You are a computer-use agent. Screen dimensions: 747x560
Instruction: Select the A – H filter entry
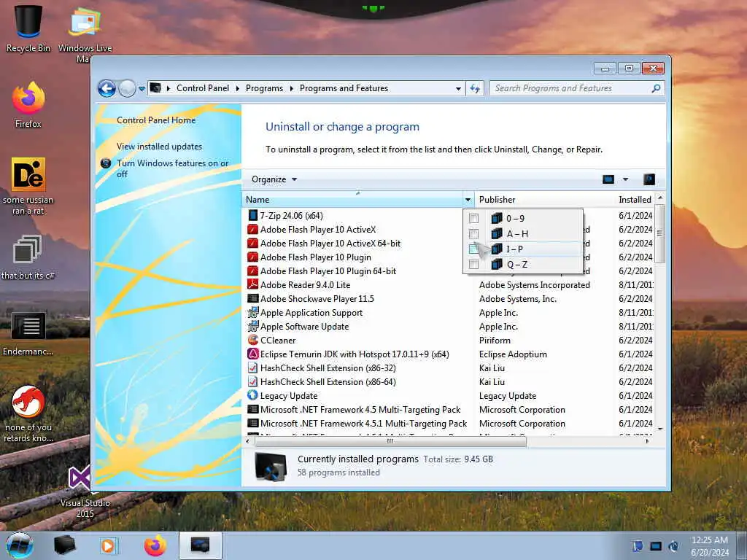coord(522,234)
